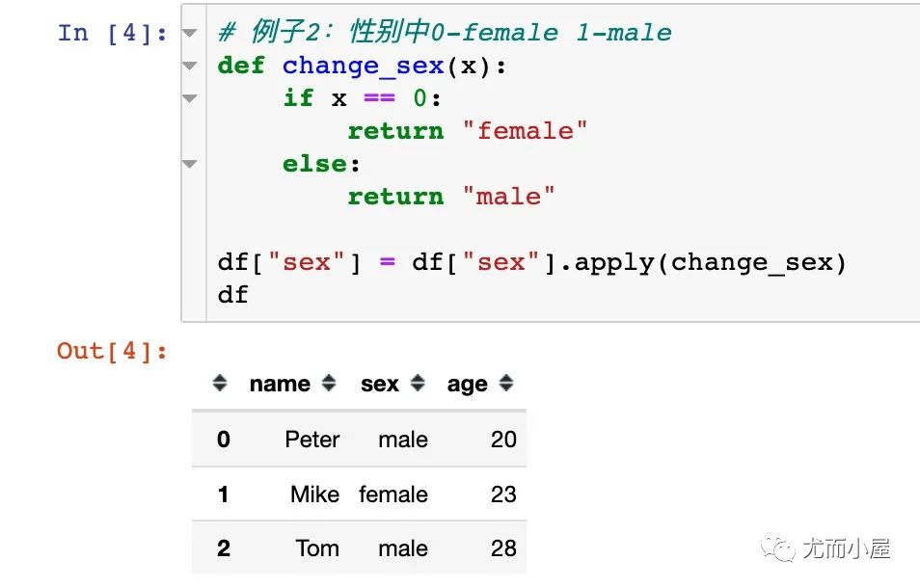The image size is (920, 588).
Task: Sort by age column sort icon
Action: click(505, 383)
